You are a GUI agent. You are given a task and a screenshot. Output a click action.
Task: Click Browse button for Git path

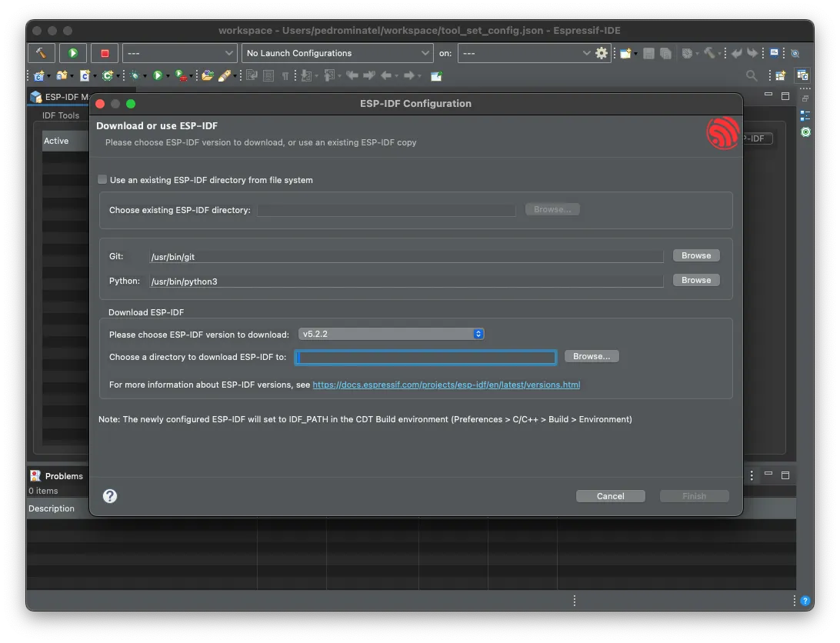click(696, 255)
